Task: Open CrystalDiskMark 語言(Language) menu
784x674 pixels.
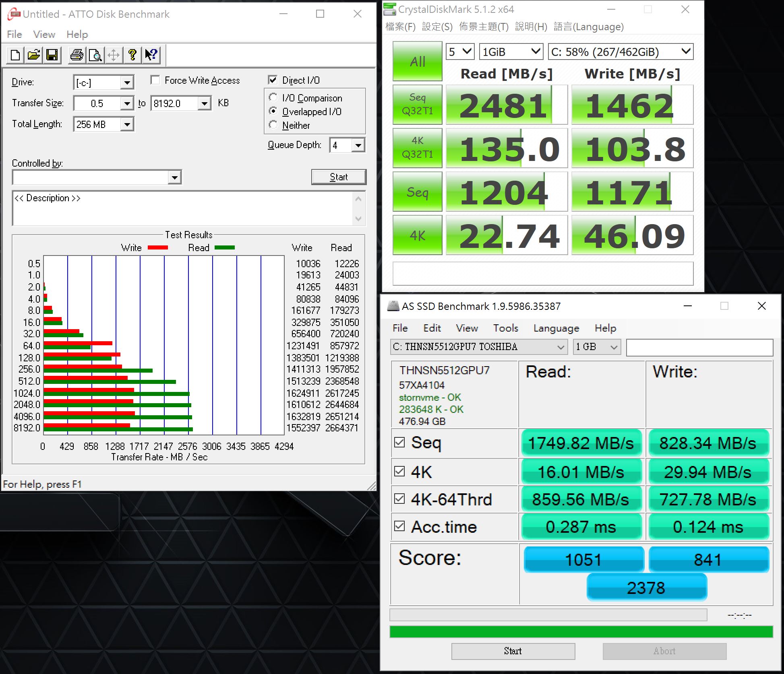Action: pyautogui.click(x=589, y=27)
